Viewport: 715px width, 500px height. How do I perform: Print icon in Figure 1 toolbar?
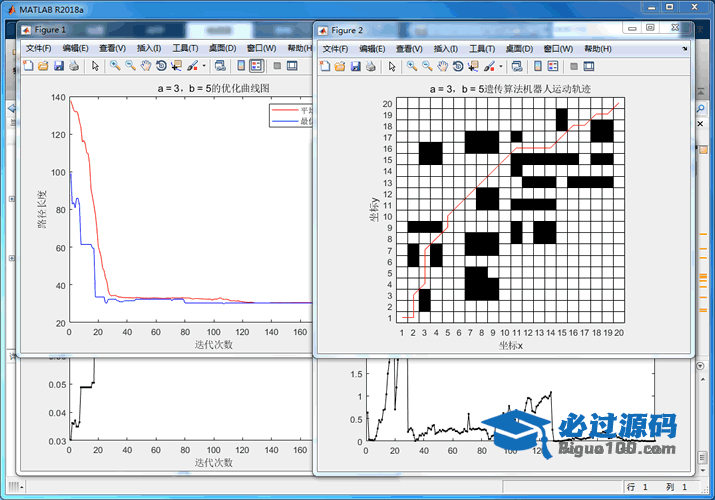coord(74,66)
